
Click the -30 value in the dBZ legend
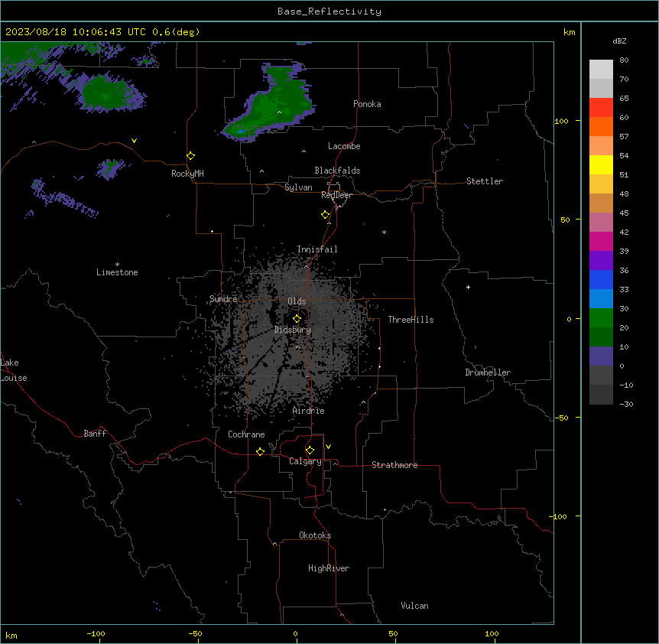[x=626, y=404]
